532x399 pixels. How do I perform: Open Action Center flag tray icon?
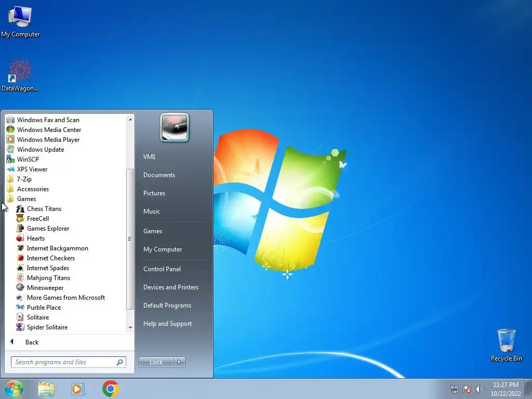(x=467, y=389)
